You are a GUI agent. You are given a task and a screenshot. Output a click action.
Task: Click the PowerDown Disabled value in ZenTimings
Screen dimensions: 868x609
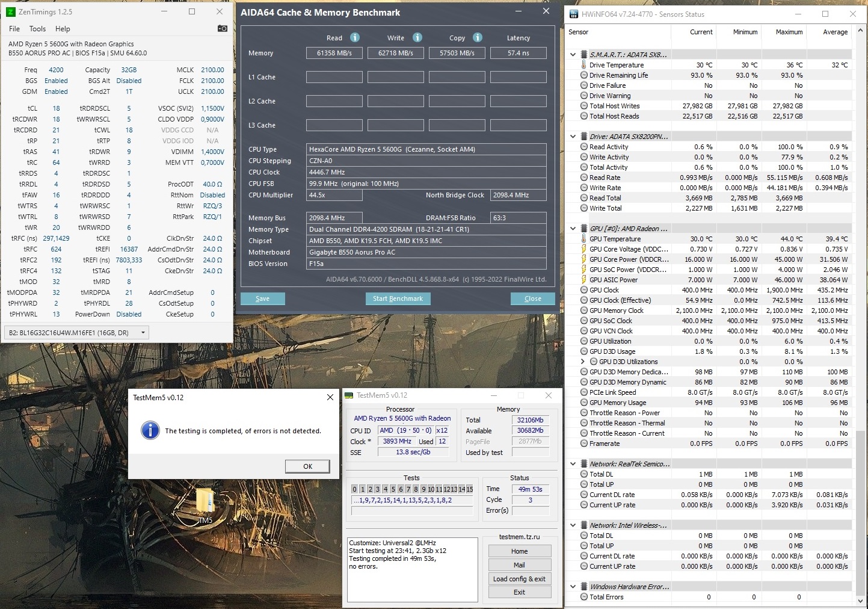click(x=129, y=314)
